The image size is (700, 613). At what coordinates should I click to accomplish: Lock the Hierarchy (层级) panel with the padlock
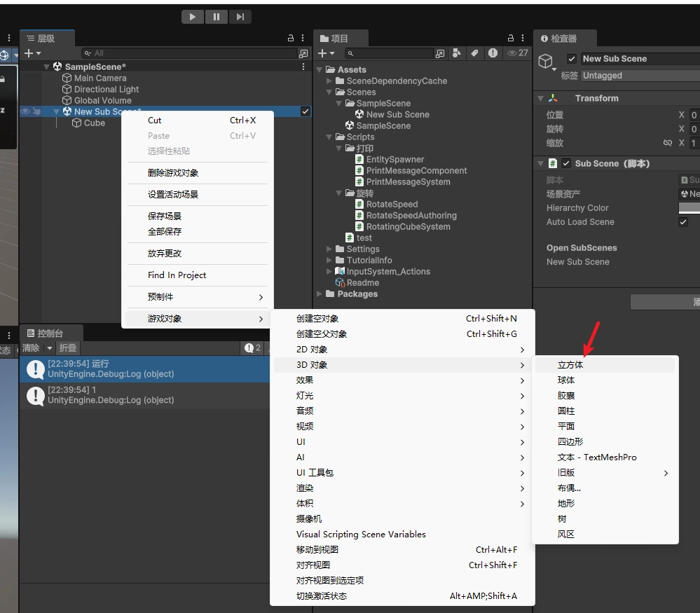pos(291,39)
